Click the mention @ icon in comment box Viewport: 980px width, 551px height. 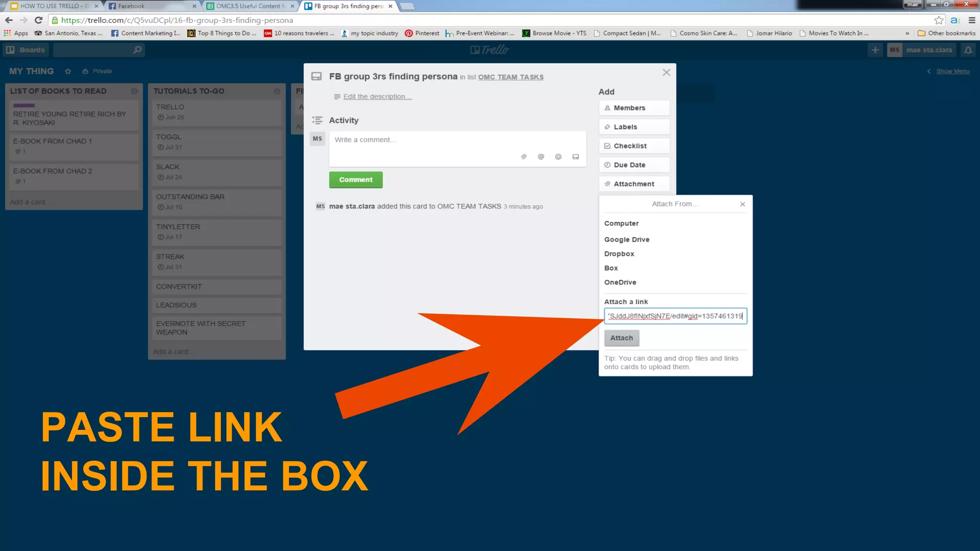click(541, 157)
